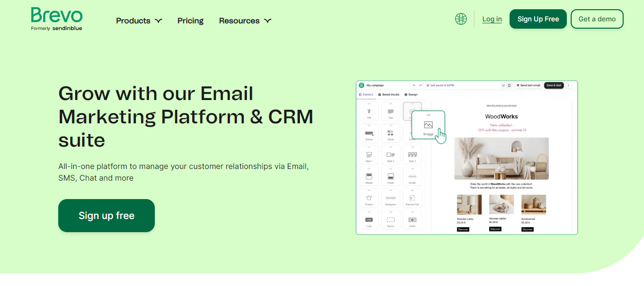The width and height of the screenshot is (644, 286).
Task: Open the three-dot more options menu in editor
Action: tap(569, 85)
